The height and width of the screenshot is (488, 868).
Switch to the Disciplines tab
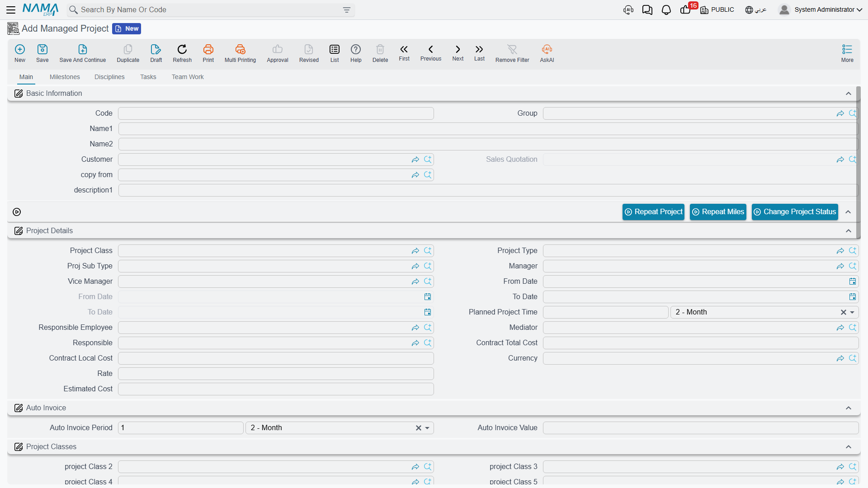point(109,77)
